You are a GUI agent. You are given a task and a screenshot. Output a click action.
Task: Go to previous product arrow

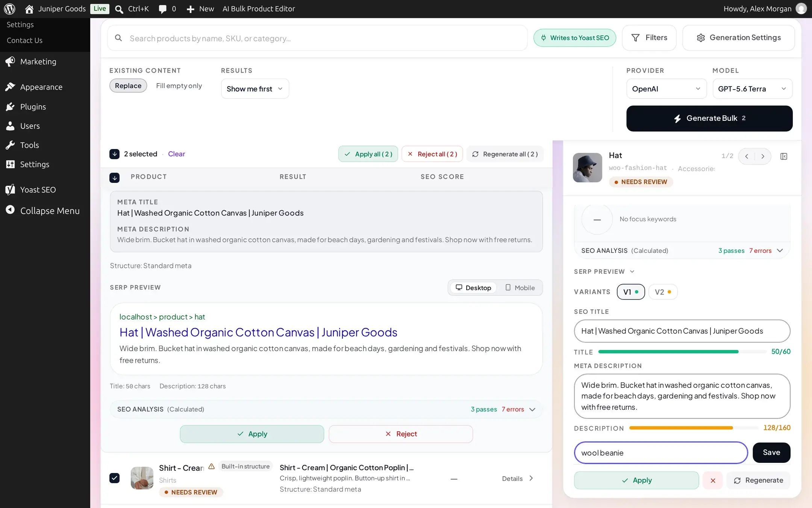(747, 156)
